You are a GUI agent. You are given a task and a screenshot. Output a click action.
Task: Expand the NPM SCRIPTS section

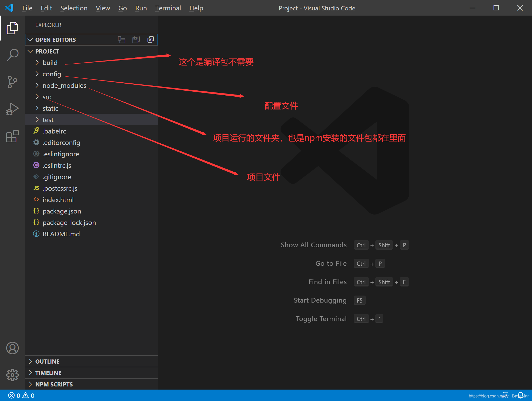click(x=54, y=384)
